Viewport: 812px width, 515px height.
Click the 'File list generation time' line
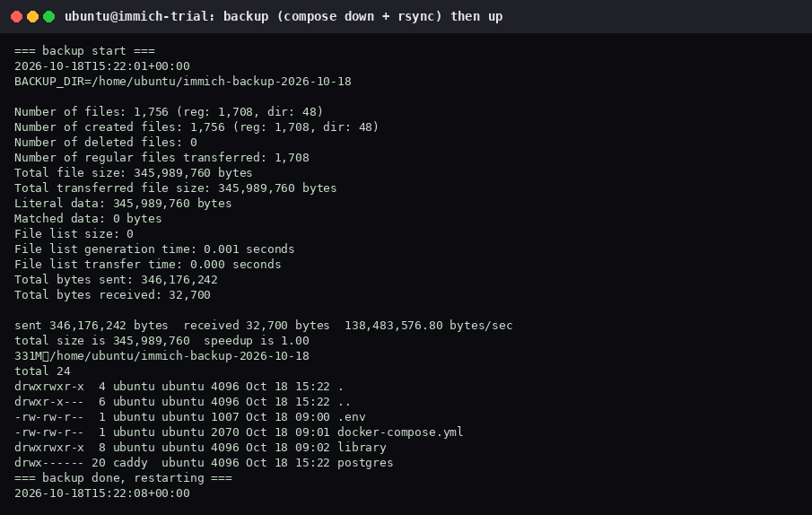154,249
